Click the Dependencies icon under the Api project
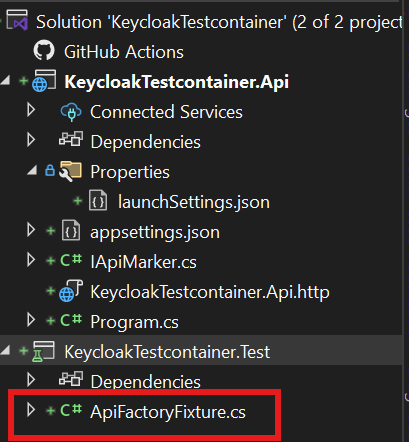The height and width of the screenshot is (442, 409). pyautogui.click(x=71, y=139)
